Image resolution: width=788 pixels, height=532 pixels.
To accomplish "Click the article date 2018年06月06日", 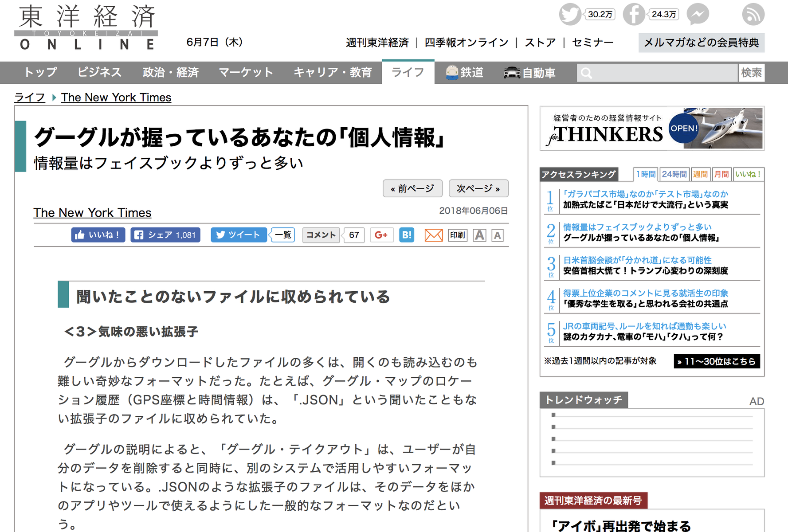I will pos(474,211).
